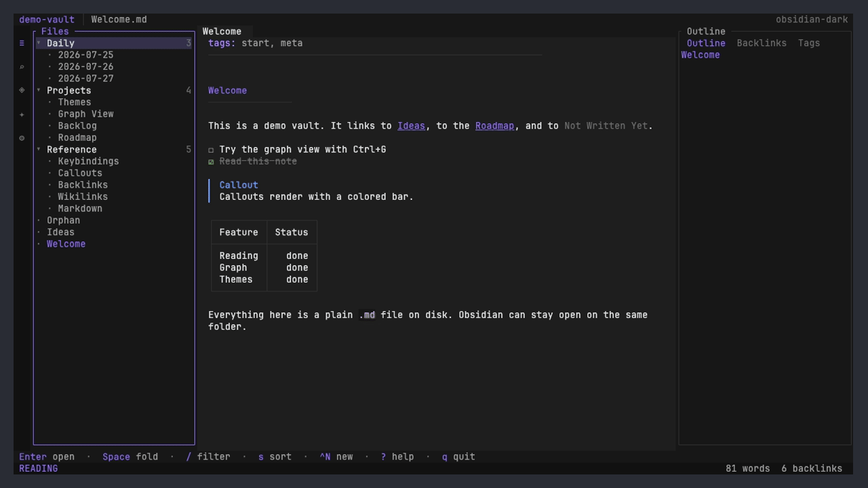Open the Ideas note in file tree

(x=60, y=232)
